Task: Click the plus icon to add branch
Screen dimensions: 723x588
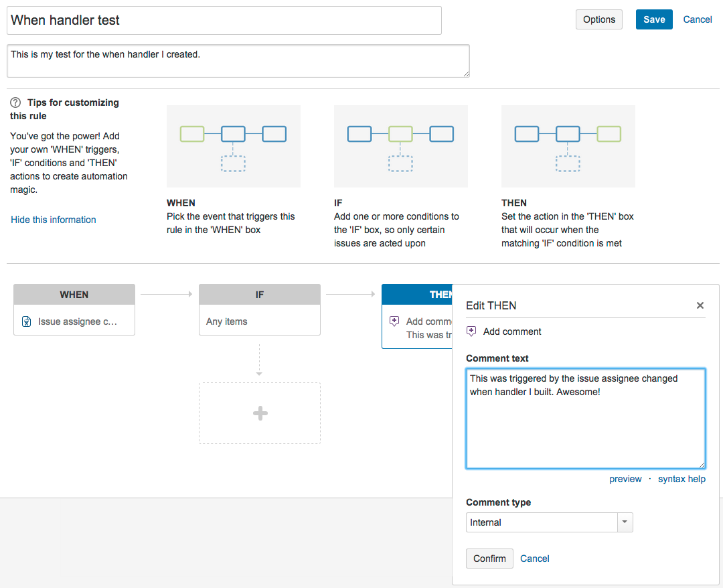Action: pos(260,413)
